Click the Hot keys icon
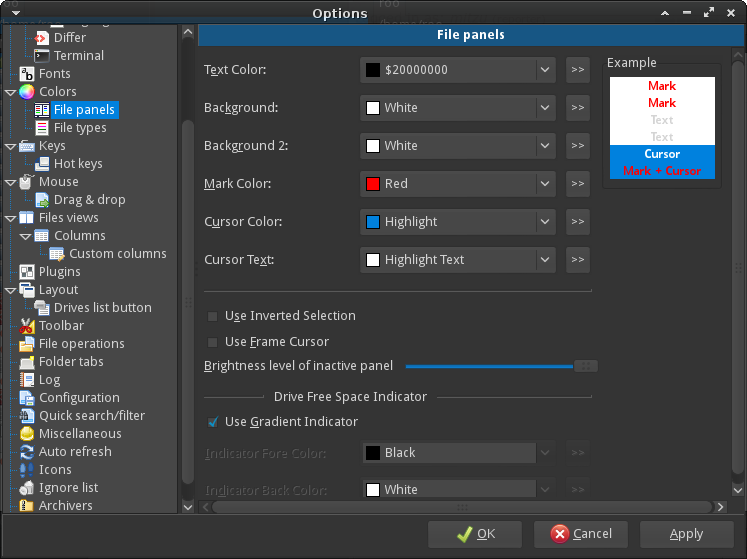The width and height of the screenshot is (747, 559). point(41,164)
